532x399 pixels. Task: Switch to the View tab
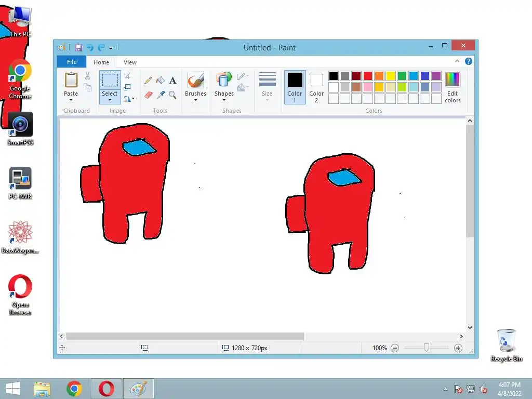pyautogui.click(x=130, y=62)
